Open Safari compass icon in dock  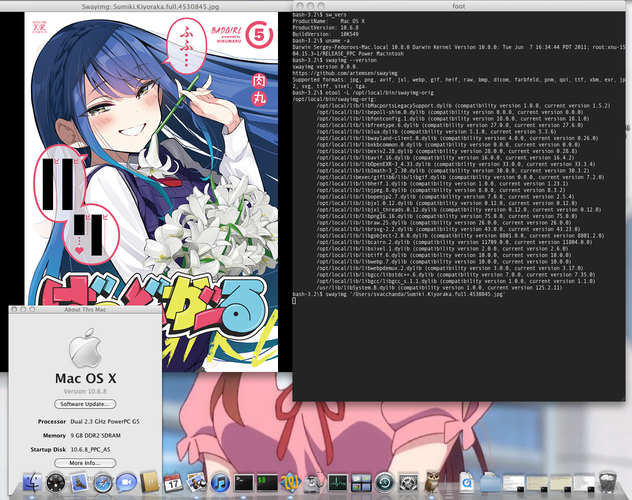tap(103, 482)
